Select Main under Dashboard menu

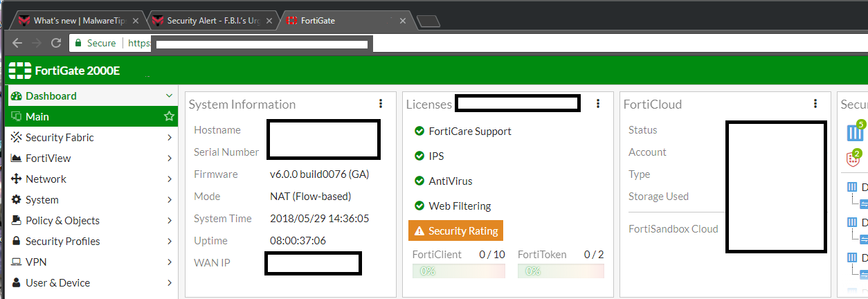[x=91, y=117]
